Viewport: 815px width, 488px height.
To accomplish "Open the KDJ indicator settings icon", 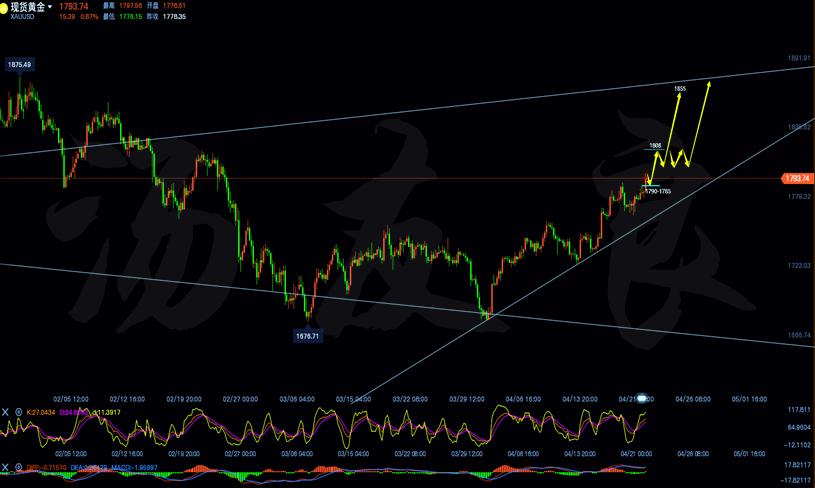I will coord(18,412).
